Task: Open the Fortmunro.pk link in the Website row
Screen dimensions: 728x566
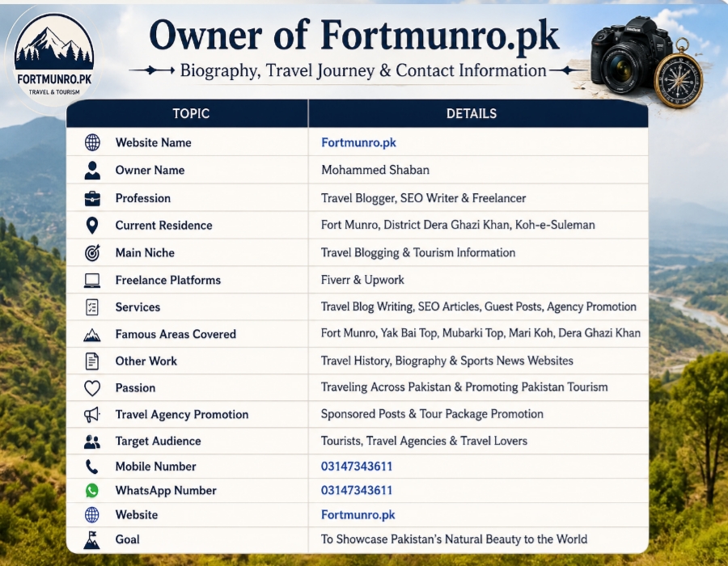Action: [358, 515]
